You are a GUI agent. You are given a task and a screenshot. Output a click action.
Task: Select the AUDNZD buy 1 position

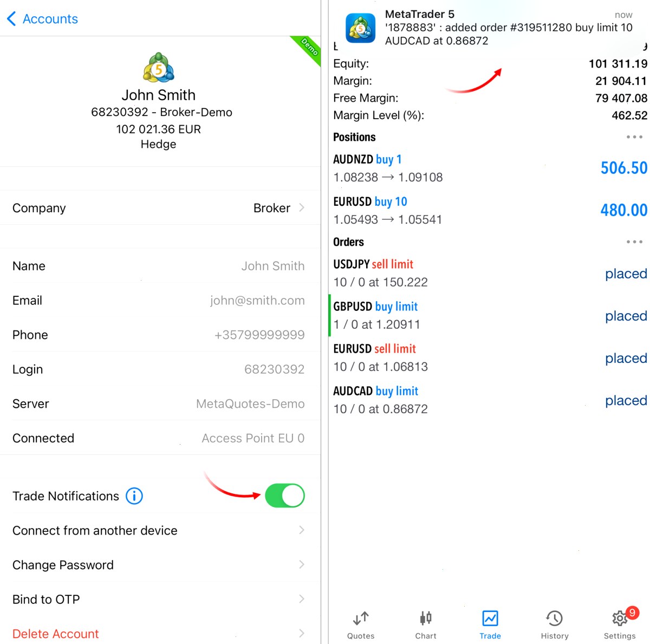tap(490, 168)
